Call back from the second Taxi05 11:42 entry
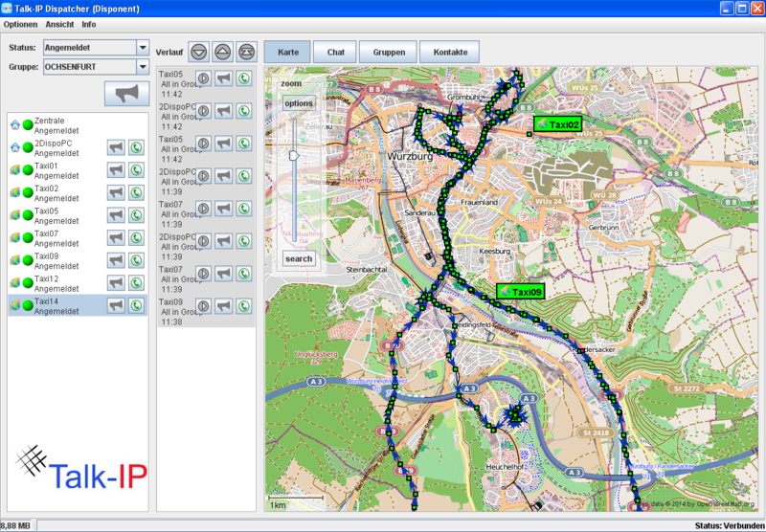Viewport: 766px width, 532px height. pyautogui.click(x=244, y=144)
